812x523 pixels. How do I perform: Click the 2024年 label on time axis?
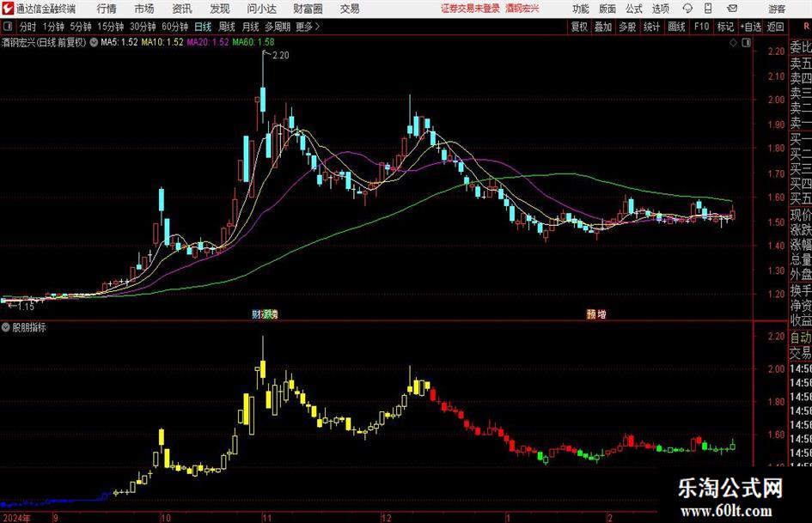[16, 518]
